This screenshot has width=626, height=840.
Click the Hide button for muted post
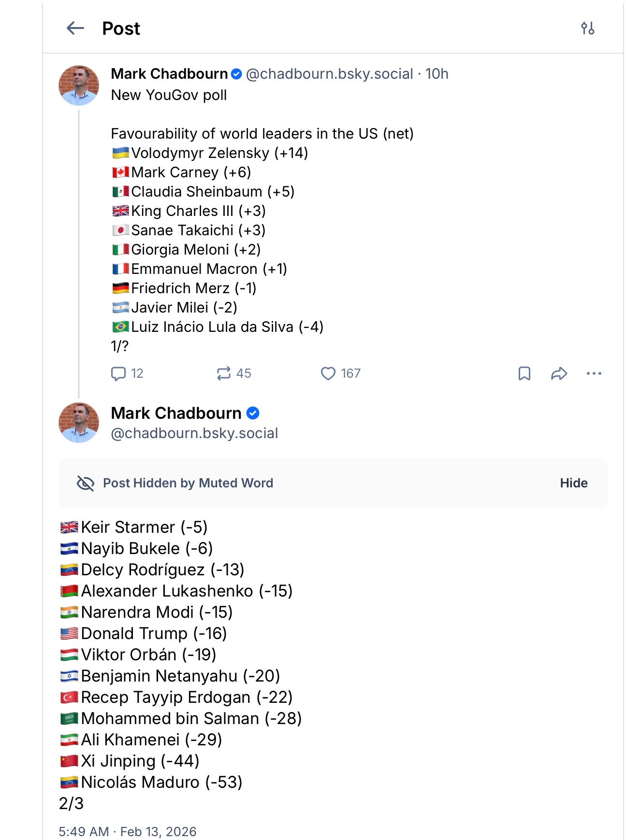pos(573,483)
